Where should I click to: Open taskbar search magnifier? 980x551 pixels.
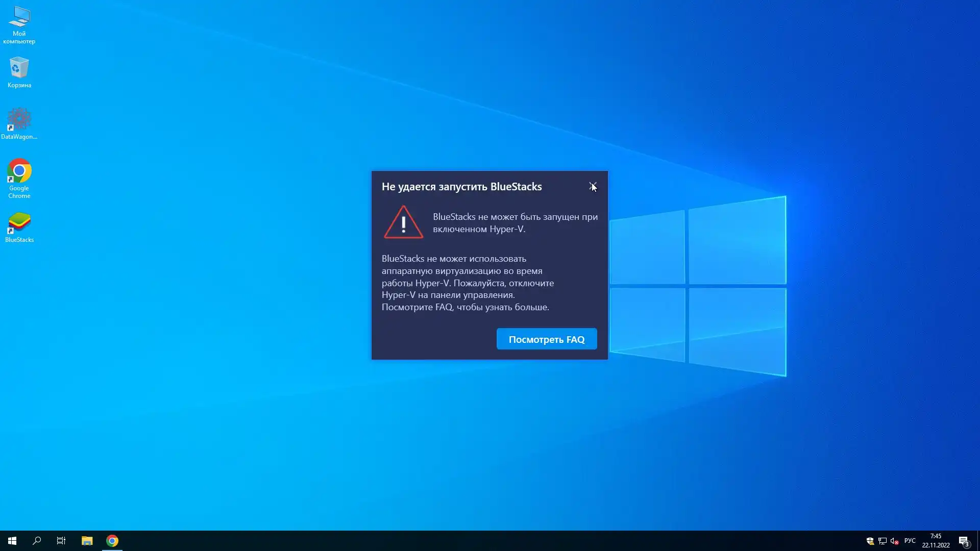click(37, 541)
